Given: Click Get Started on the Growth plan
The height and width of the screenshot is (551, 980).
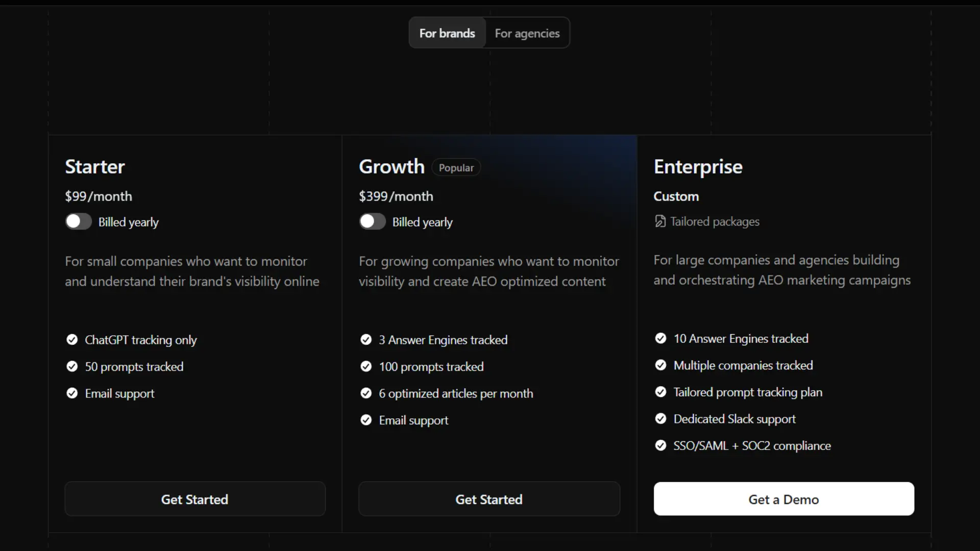Looking at the screenshot, I should click(488, 499).
